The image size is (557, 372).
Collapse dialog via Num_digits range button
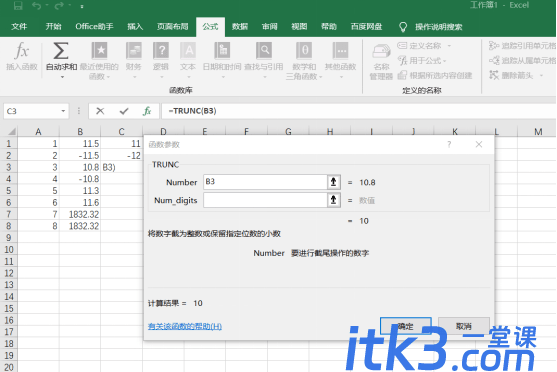[x=334, y=200]
